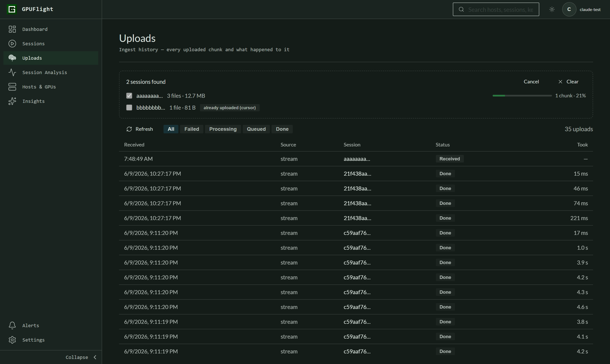Click the 15 ms duration cell
Viewport: 610px width, 364px height.
(x=581, y=174)
